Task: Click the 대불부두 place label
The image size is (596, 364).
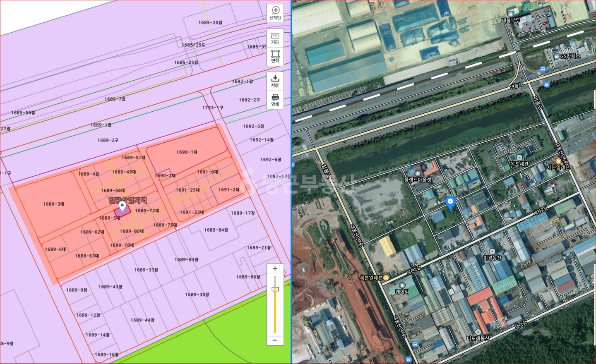Action: (x=511, y=20)
